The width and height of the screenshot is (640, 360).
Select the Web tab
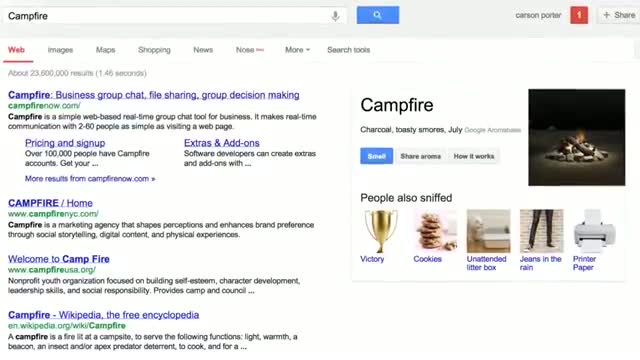[16, 50]
